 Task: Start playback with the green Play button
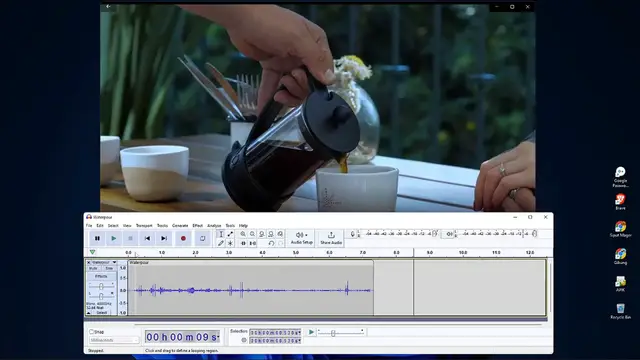tap(114, 238)
